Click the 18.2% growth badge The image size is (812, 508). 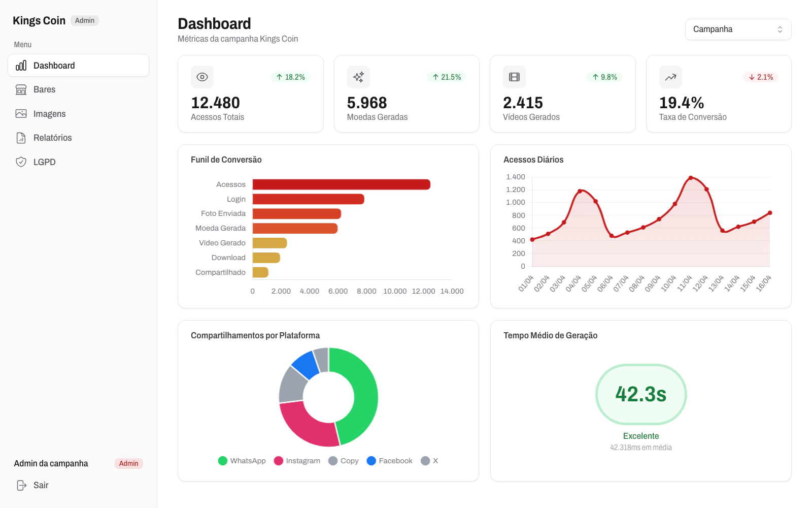(x=290, y=77)
